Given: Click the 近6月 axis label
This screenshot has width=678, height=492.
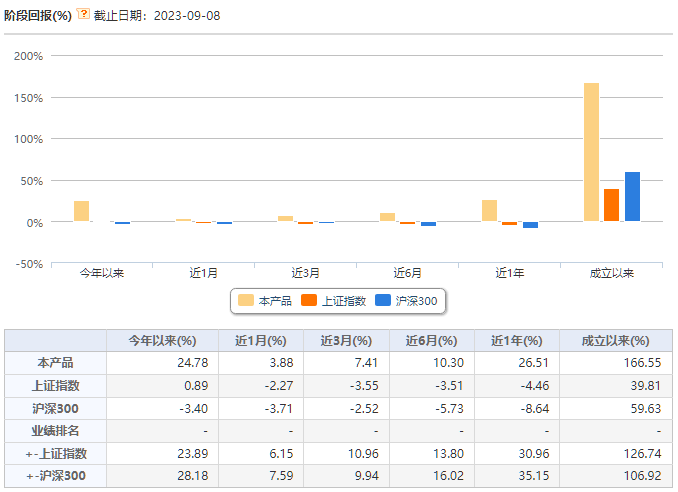Looking at the screenshot, I should [407, 273].
